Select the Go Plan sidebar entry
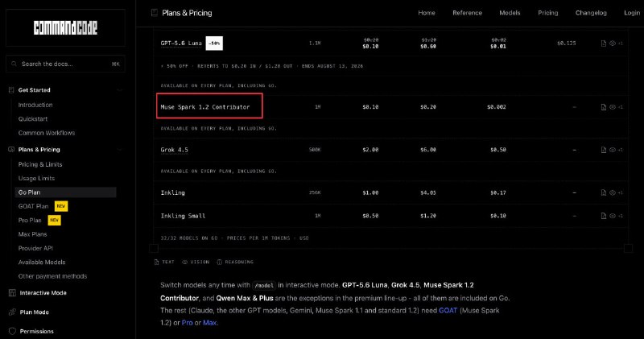This screenshot has width=644, height=339. [x=66, y=192]
